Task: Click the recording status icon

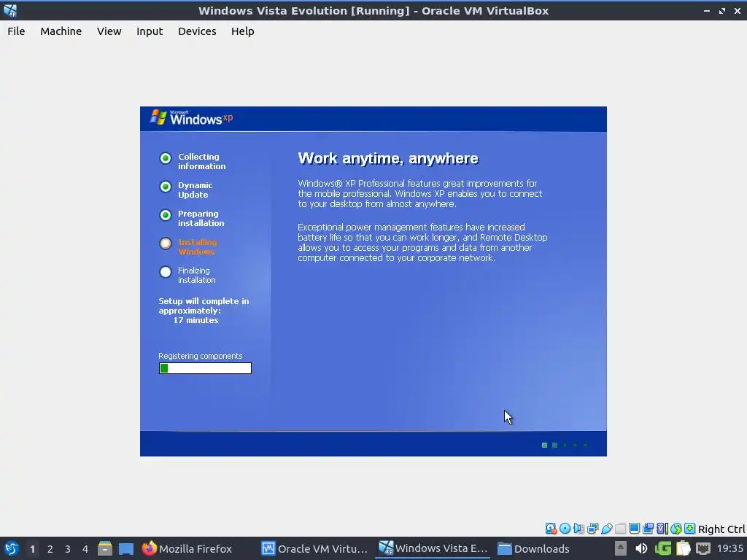Action: coord(648,529)
